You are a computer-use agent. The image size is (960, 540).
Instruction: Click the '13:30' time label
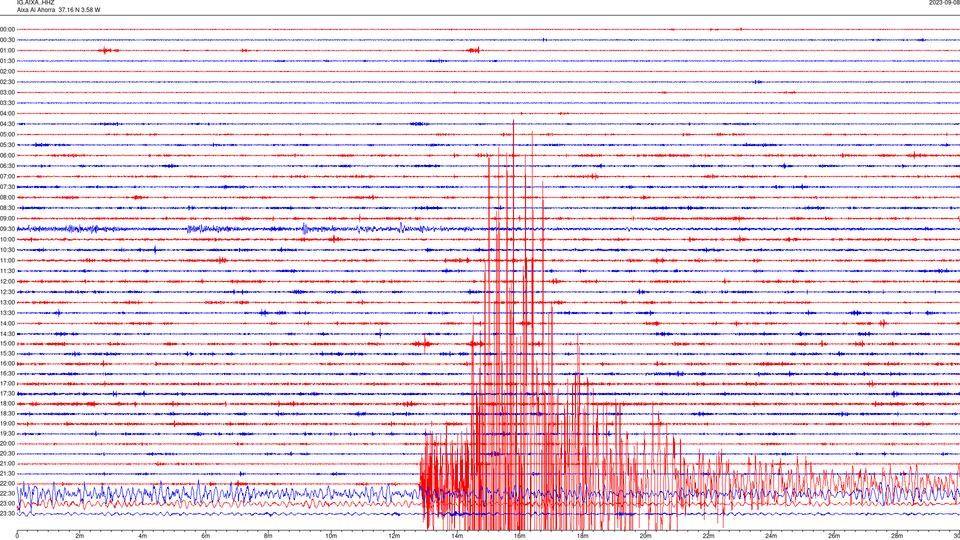[x=7, y=313]
